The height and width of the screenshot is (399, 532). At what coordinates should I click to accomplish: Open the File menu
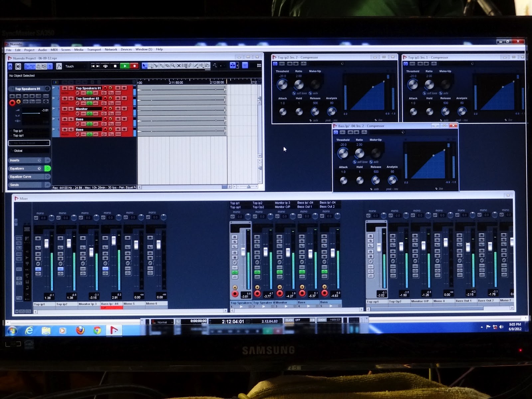pos(9,50)
